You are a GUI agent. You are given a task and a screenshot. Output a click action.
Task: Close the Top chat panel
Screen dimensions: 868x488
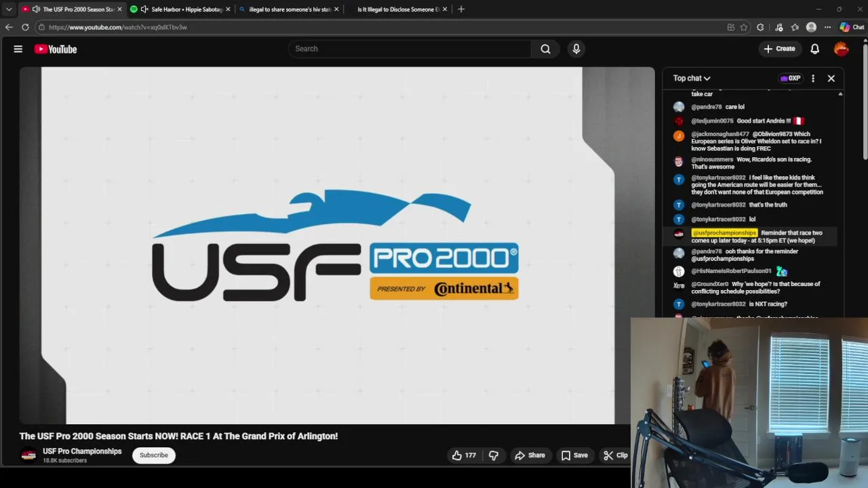pyautogui.click(x=831, y=78)
